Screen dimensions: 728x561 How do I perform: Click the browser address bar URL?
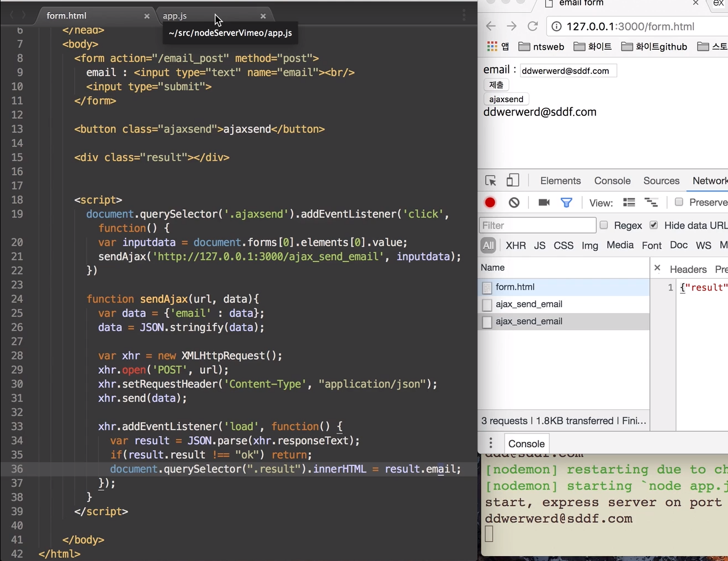(x=630, y=26)
